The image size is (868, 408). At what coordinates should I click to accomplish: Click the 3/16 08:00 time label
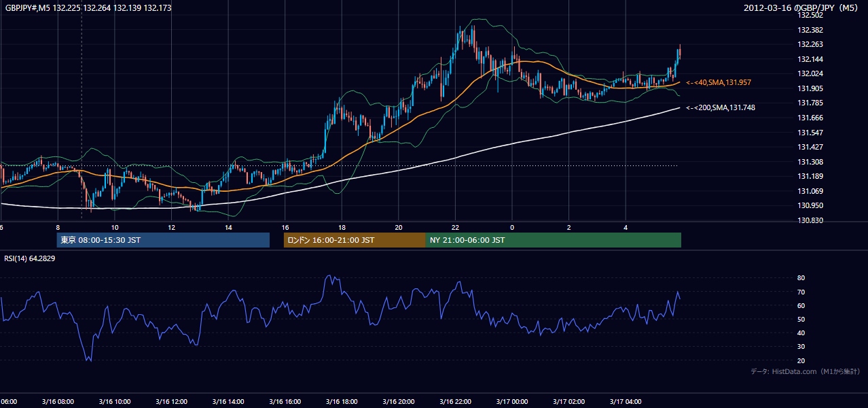point(58,402)
